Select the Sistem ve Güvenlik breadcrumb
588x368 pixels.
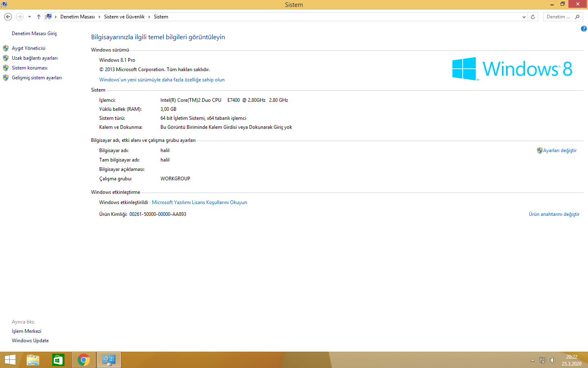click(x=124, y=17)
